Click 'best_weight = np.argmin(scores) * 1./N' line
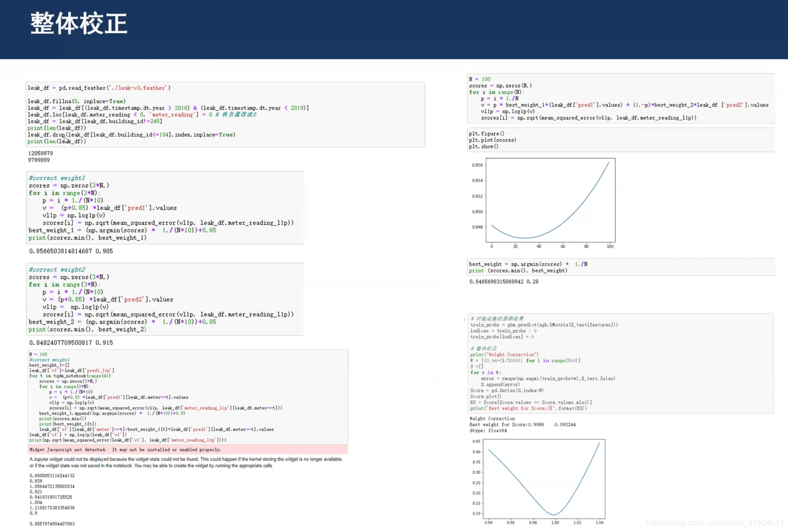This screenshot has height=532, width=788. [528, 264]
